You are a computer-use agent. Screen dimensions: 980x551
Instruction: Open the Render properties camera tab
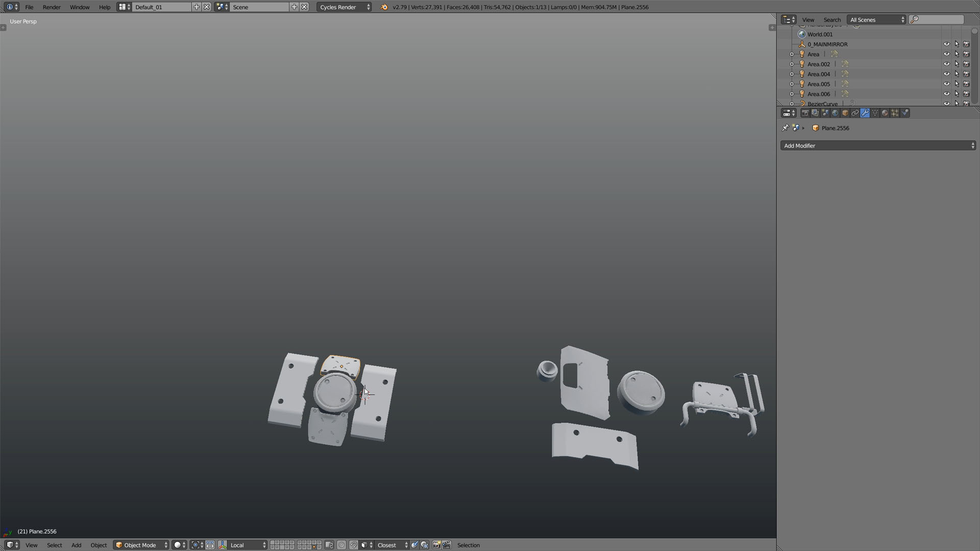[x=805, y=113]
